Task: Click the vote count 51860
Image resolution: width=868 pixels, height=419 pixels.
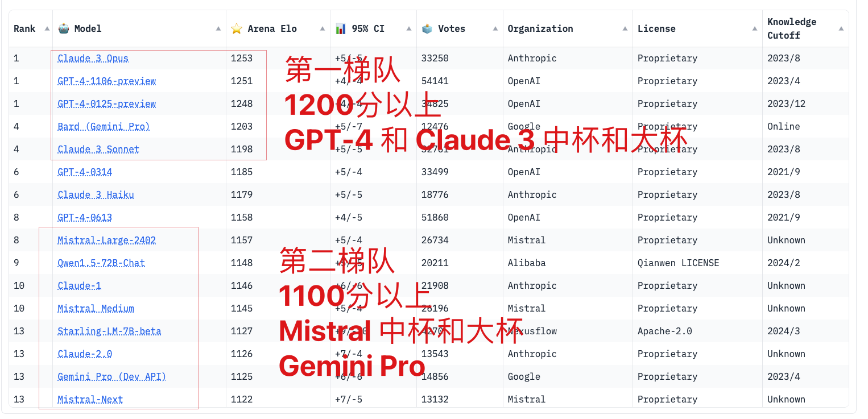Action: (435, 217)
